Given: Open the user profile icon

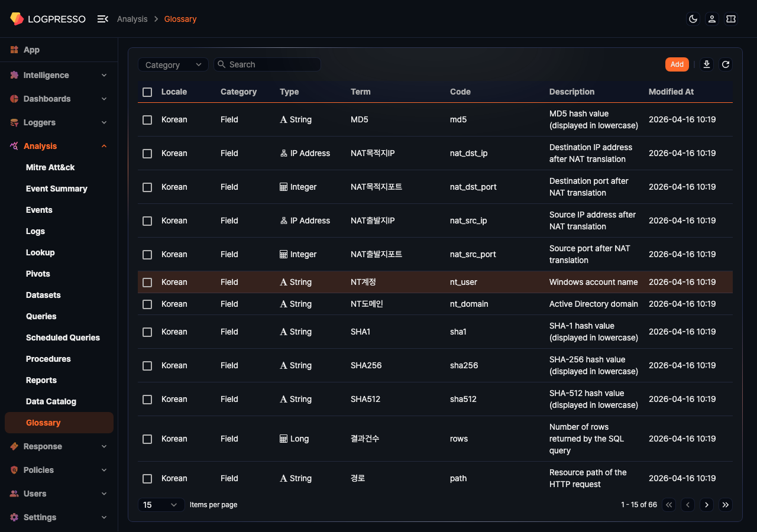Looking at the screenshot, I should point(712,19).
